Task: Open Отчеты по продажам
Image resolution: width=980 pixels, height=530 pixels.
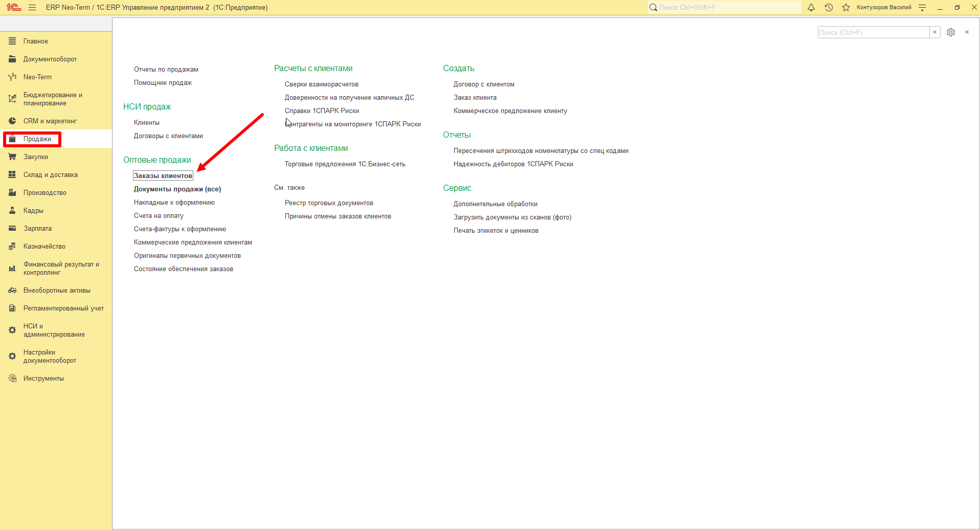Action: coord(166,70)
